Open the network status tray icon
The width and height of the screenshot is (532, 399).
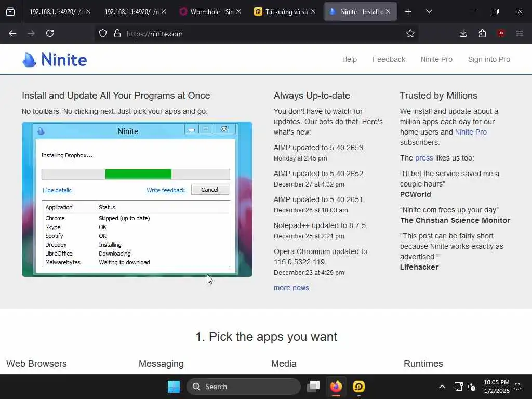pos(458,387)
